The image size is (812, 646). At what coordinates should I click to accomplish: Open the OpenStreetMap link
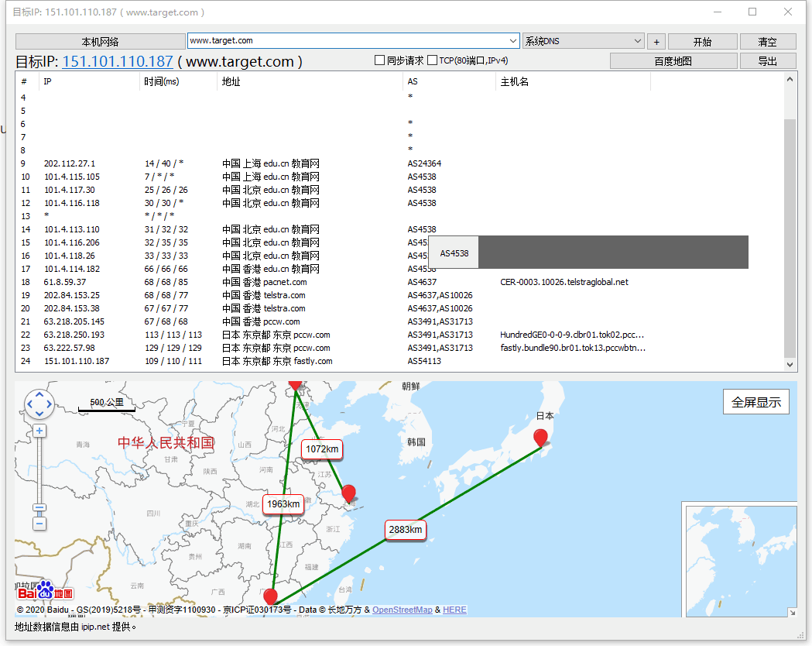(403, 610)
